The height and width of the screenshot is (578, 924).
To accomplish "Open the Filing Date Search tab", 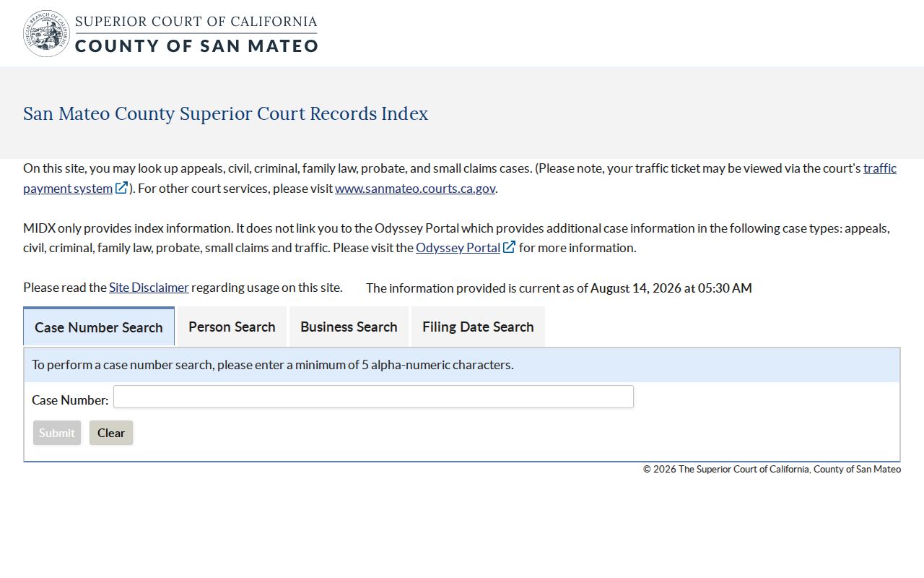I will tap(478, 327).
